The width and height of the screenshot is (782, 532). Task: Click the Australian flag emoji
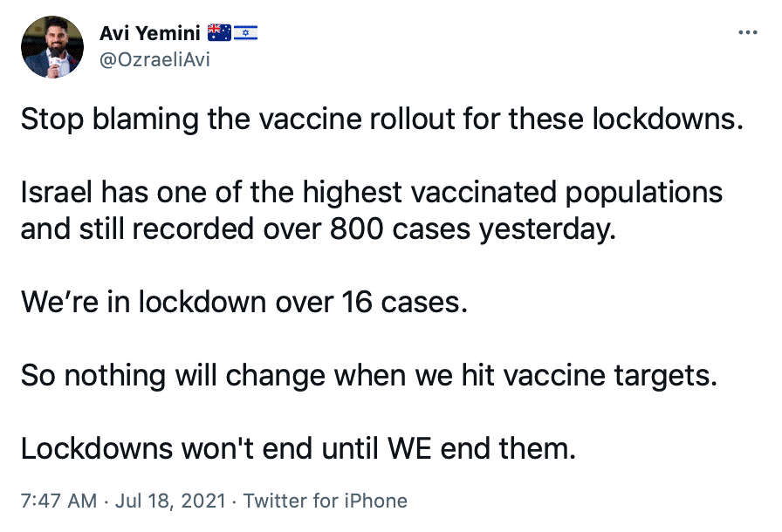point(219,33)
